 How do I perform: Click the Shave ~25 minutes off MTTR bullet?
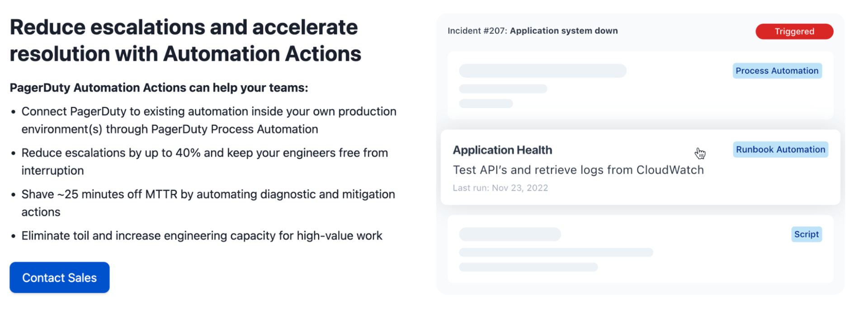208,203
